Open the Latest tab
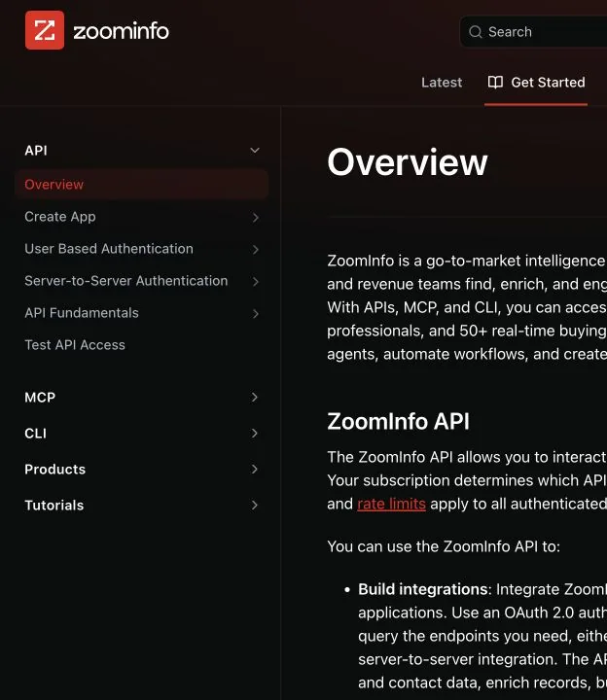607x700 pixels. tap(442, 83)
